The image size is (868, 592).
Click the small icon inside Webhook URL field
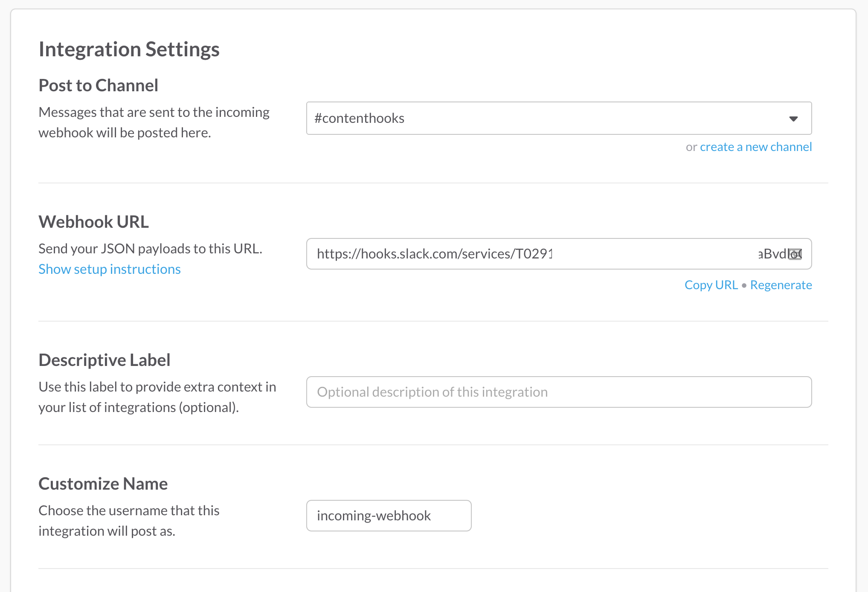[x=795, y=254]
